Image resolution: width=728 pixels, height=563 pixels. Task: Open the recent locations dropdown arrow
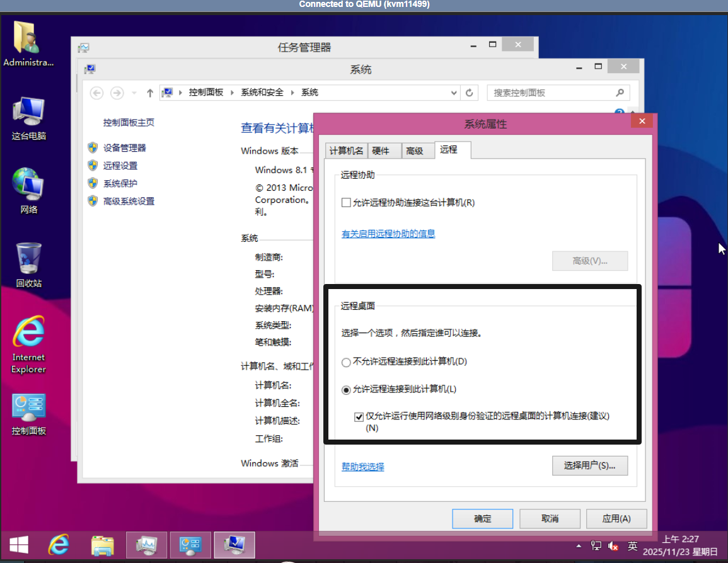133,93
